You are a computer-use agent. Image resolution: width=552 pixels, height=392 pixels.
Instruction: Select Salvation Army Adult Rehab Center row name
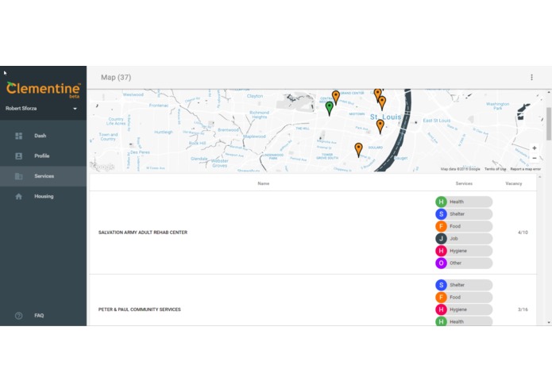143,233
